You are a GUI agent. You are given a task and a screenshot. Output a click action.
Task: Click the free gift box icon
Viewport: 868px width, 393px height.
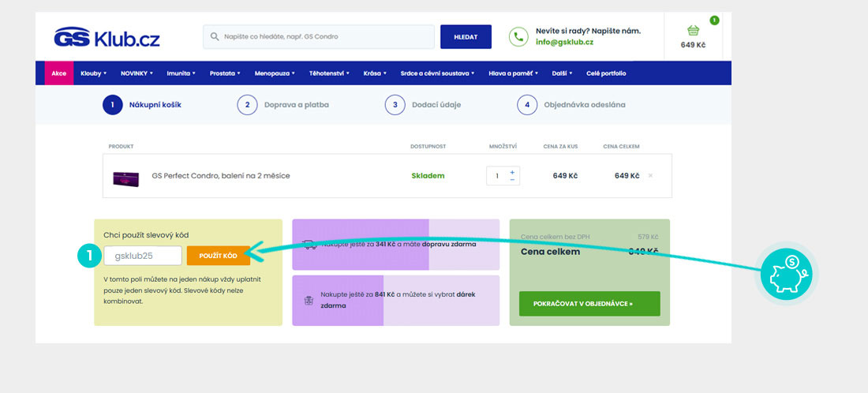309,300
